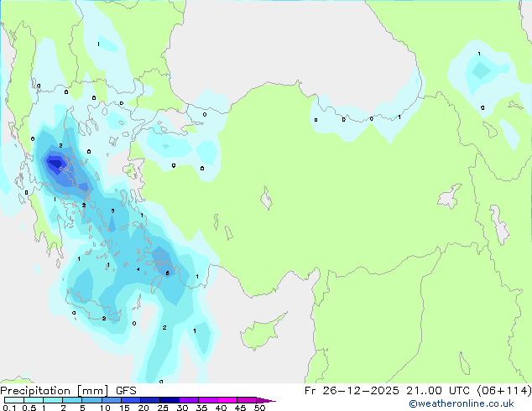Click the 2–5 mm legend swatch
Viewport: 532px width, 411px height.
tap(72, 400)
